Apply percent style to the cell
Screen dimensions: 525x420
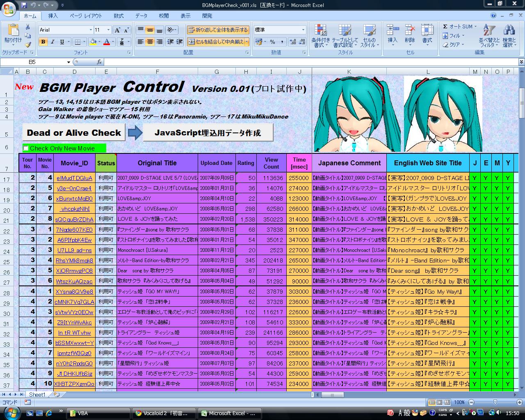(x=273, y=42)
